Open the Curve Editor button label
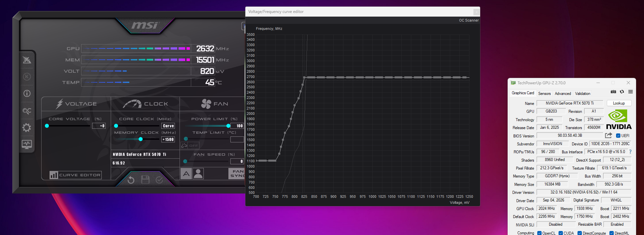Image resolution: width=644 pixels, height=235 pixels. 80,175
